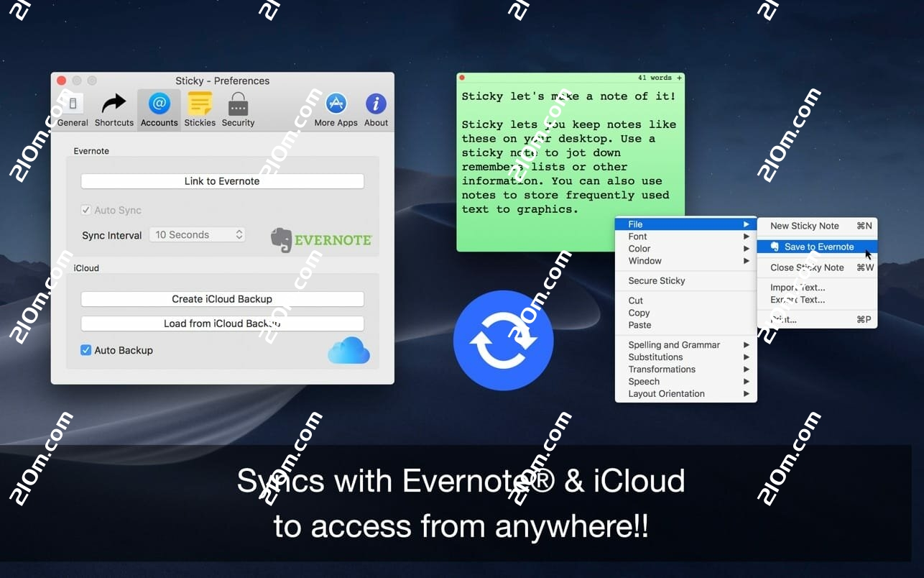Click the blue iCloud cloud icon
This screenshot has height=578, width=924.
tap(349, 350)
